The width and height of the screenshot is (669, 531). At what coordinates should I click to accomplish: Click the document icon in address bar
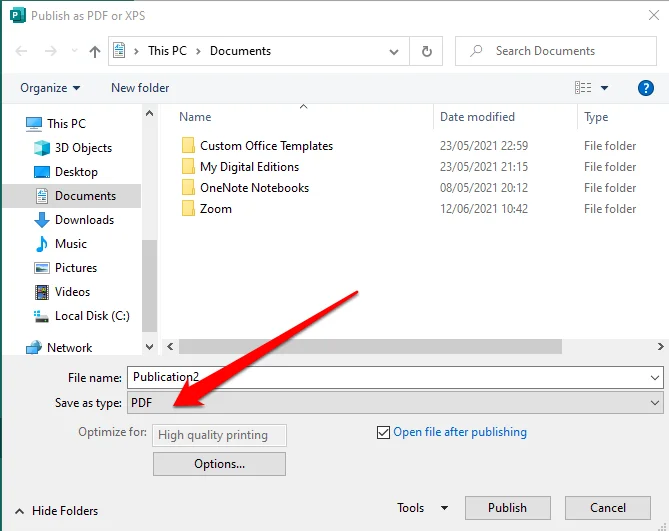click(x=119, y=51)
